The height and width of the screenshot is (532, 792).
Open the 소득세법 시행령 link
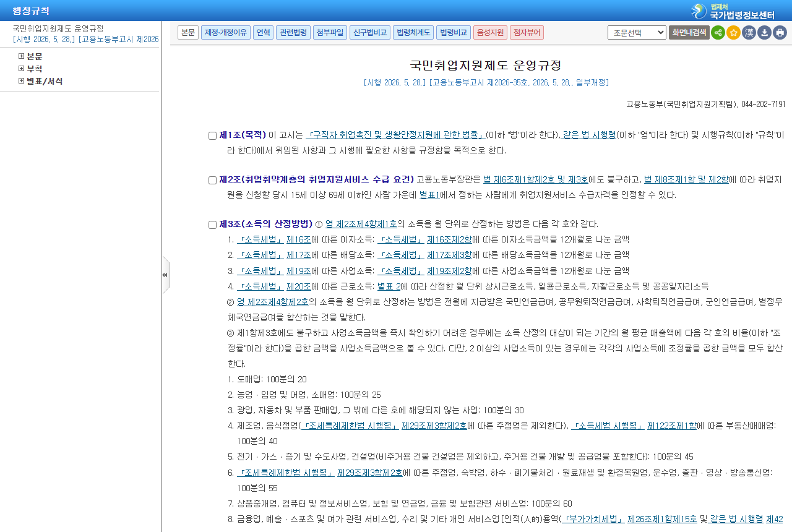[x=607, y=426]
